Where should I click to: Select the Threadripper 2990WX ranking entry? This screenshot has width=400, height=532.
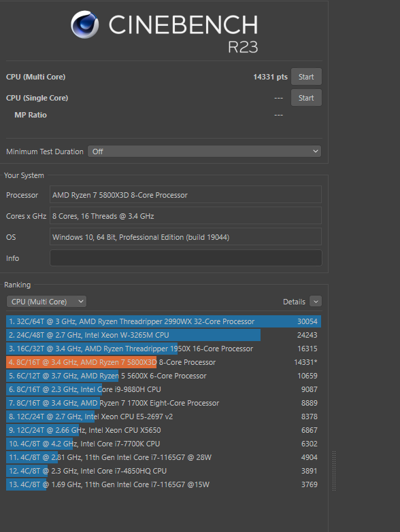pos(163,321)
